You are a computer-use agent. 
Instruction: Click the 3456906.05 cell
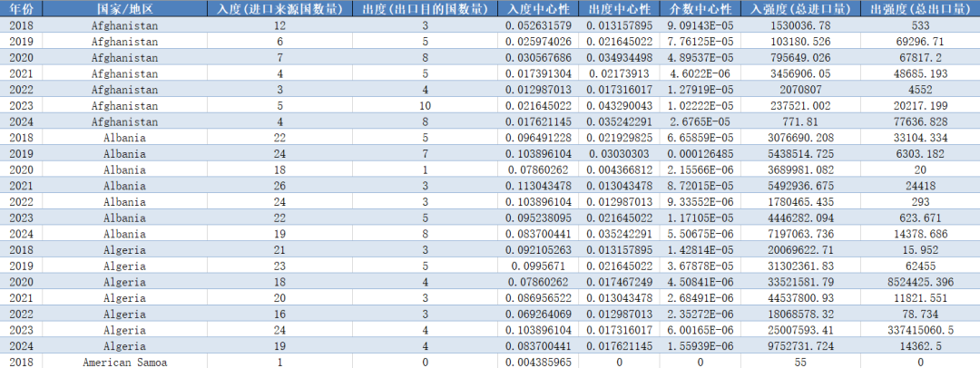tap(800, 73)
